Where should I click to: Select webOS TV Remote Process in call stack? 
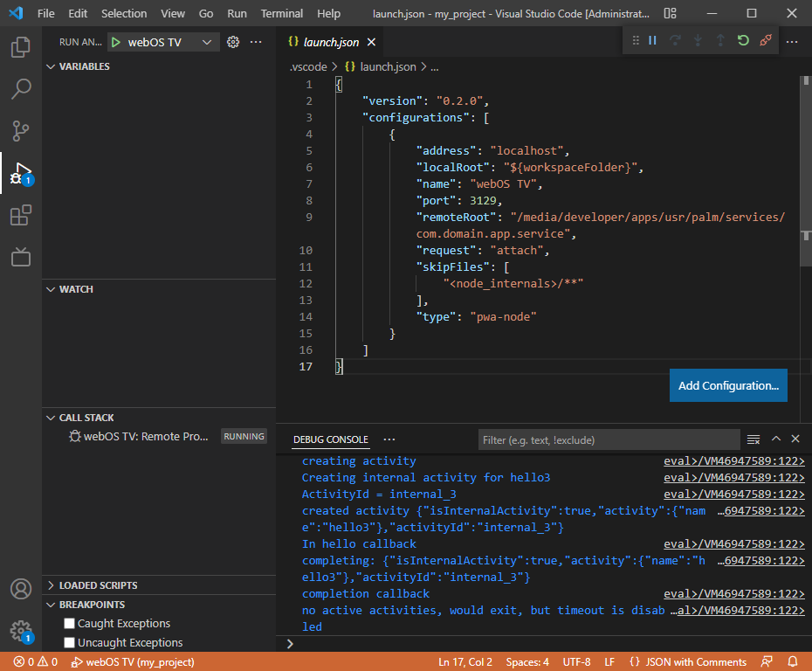(159, 436)
